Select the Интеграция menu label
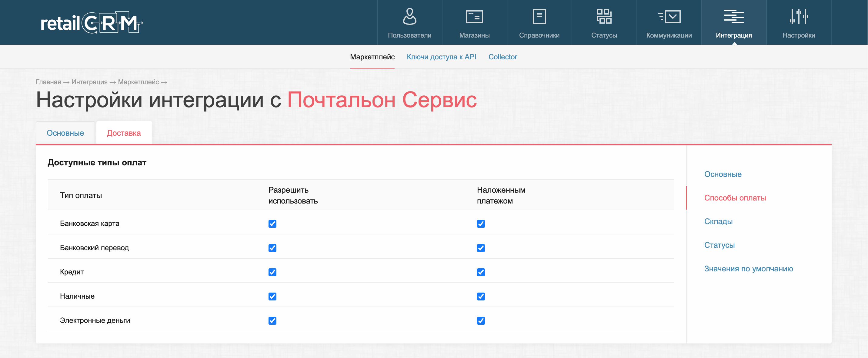 click(x=733, y=35)
